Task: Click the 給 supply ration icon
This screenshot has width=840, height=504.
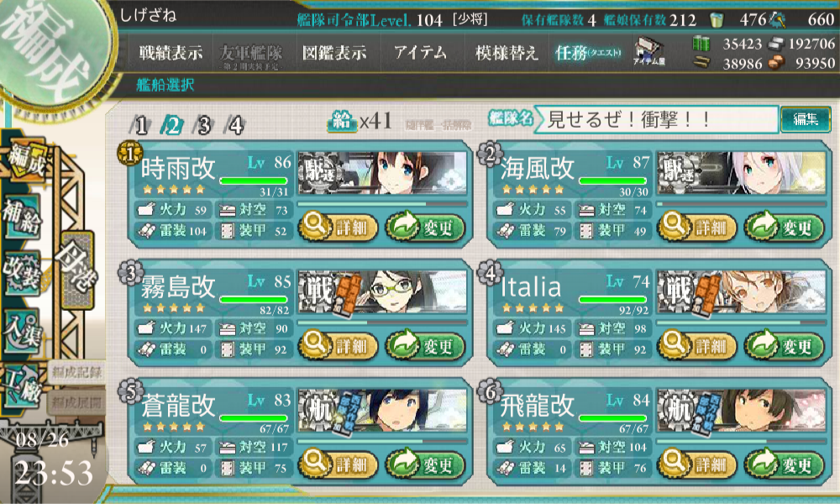Action: [x=342, y=121]
